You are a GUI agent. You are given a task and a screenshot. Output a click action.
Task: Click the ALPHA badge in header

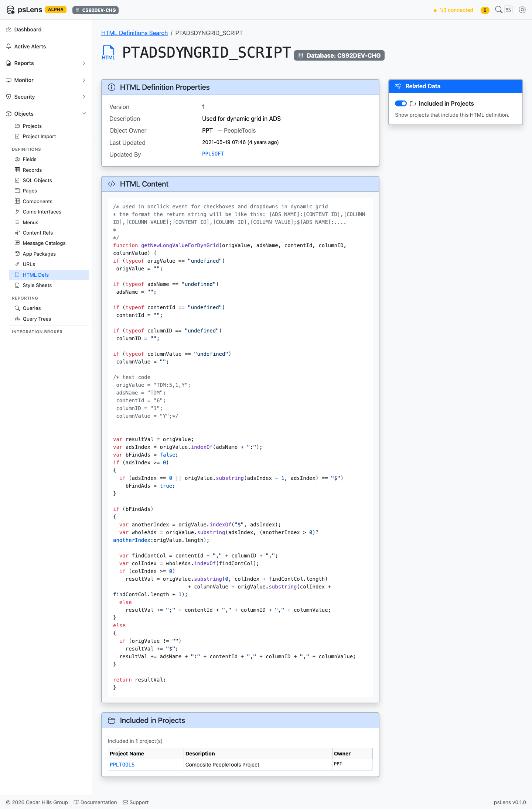[56, 10]
